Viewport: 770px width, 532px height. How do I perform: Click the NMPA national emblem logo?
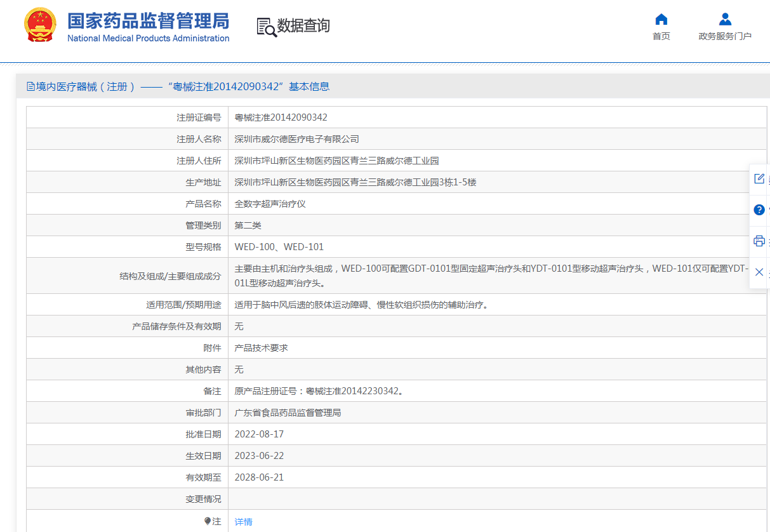[x=40, y=25]
